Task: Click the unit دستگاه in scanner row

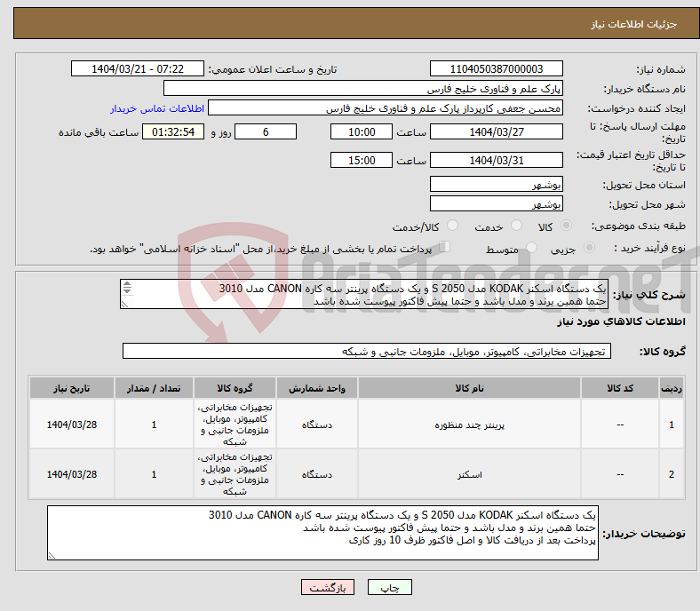Action: pos(317,474)
